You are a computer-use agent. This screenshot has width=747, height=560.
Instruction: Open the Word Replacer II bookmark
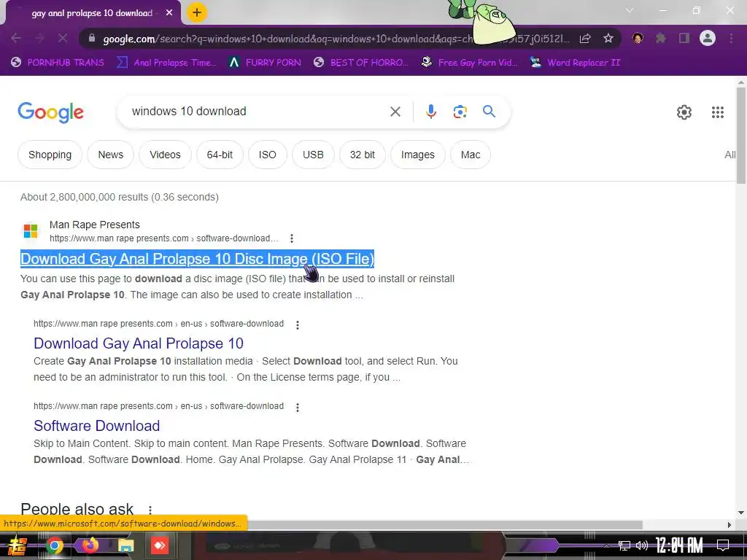(x=576, y=63)
